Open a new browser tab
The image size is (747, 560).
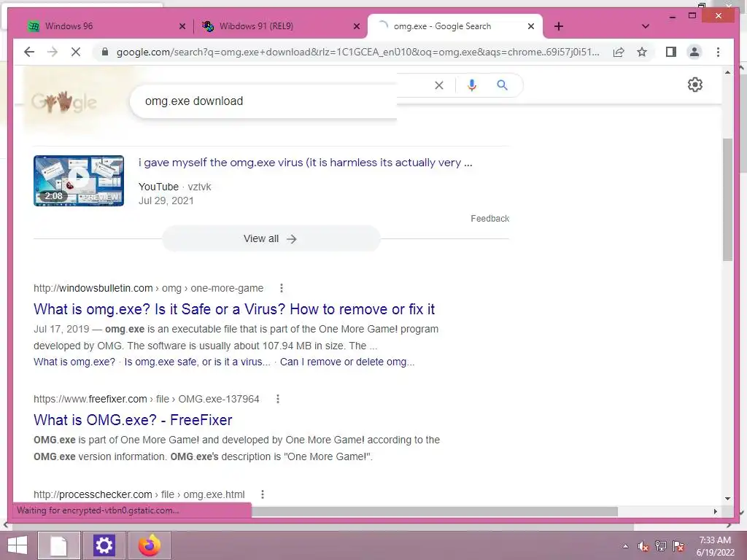coord(559,26)
